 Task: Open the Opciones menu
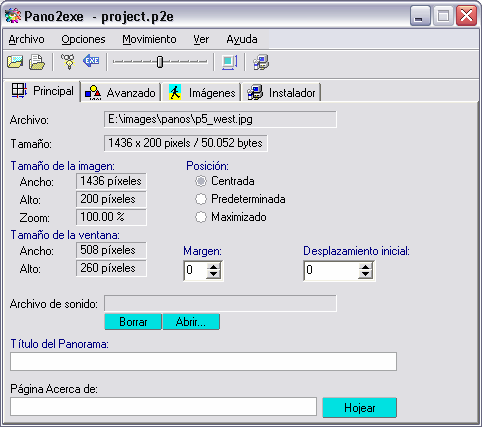click(83, 39)
